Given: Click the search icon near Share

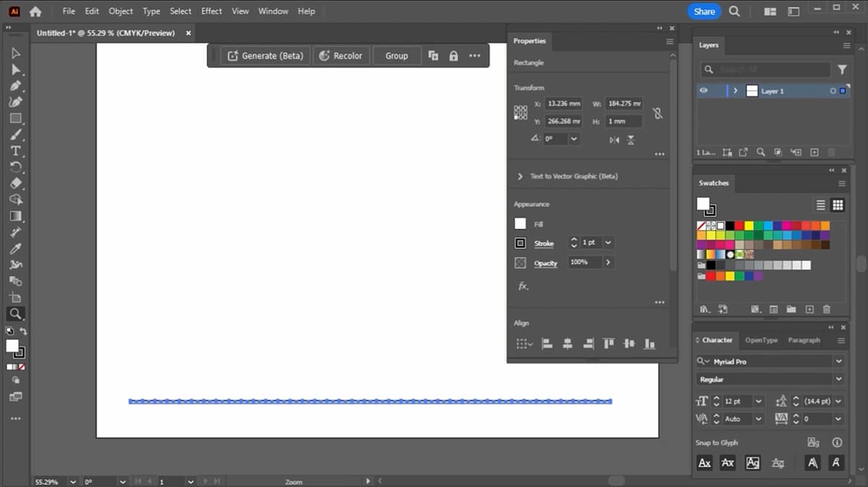Looking at the screenshot, I should pos(734,12).
